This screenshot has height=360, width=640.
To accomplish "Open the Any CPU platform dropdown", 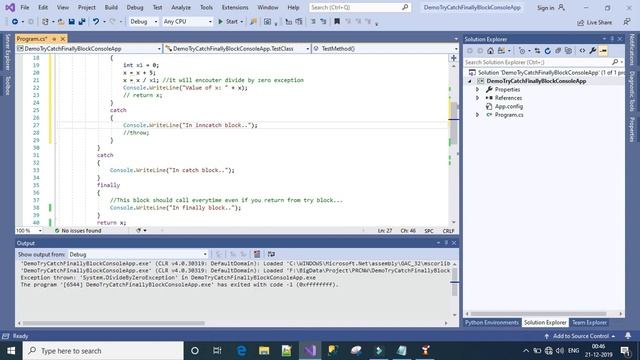I will [187, 22].
